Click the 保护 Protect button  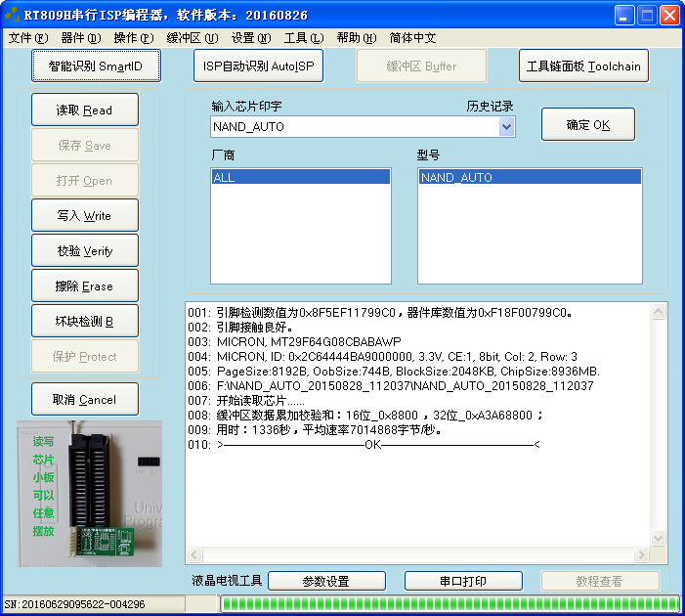[85, 356]
